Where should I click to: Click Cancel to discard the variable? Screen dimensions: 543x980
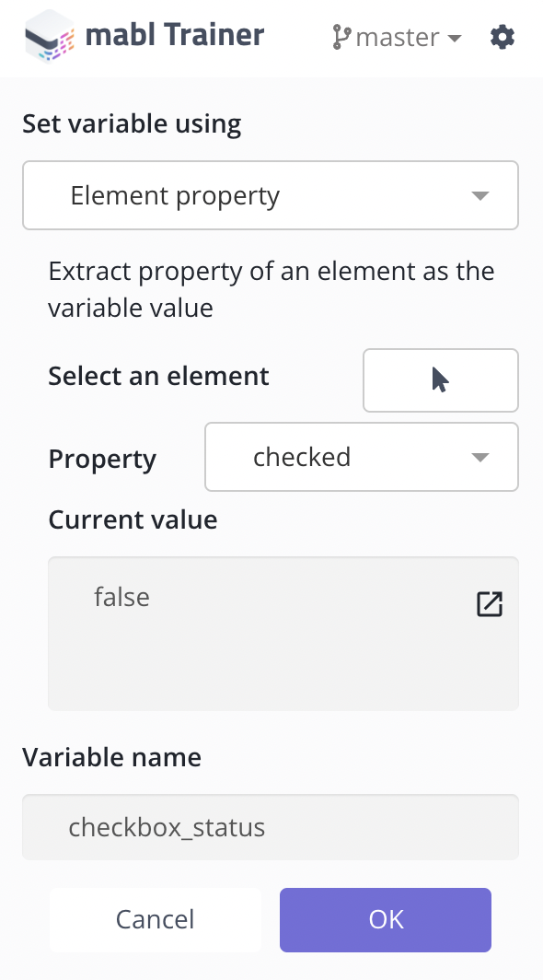coord(155,919)
